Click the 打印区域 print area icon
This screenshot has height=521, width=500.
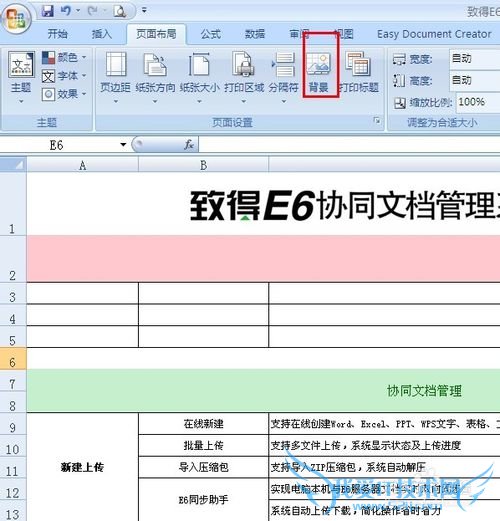click(x=244, y=64)
